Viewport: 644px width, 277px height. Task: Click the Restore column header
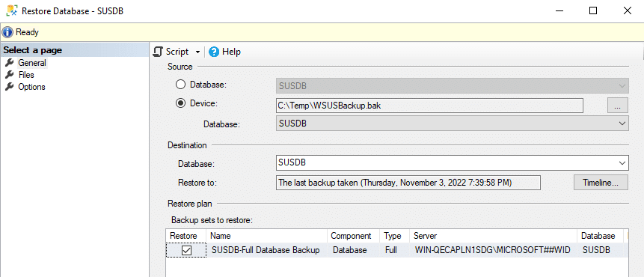click(186, 236)
